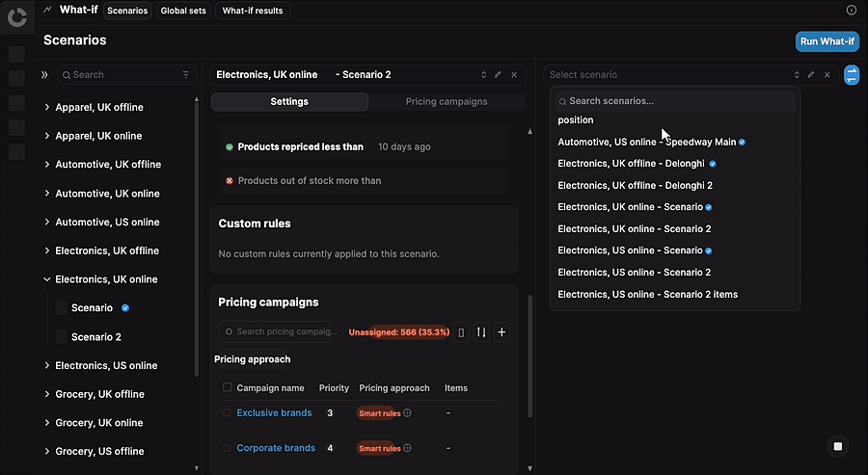Select all campaigns via Campaign name header checkbox
This screenshot has height=475, width=868.
[x=227, y=387]
